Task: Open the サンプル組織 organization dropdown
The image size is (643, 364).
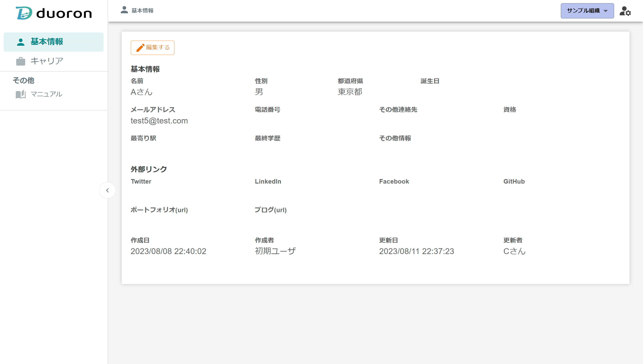Action: [x=587, y=11]
